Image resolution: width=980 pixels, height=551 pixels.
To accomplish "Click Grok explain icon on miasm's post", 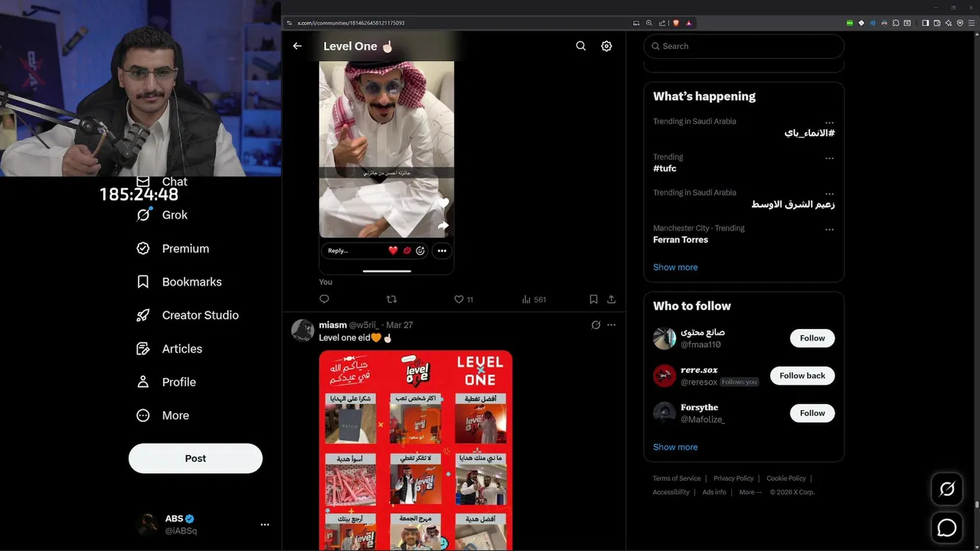I will coord(596,325).
